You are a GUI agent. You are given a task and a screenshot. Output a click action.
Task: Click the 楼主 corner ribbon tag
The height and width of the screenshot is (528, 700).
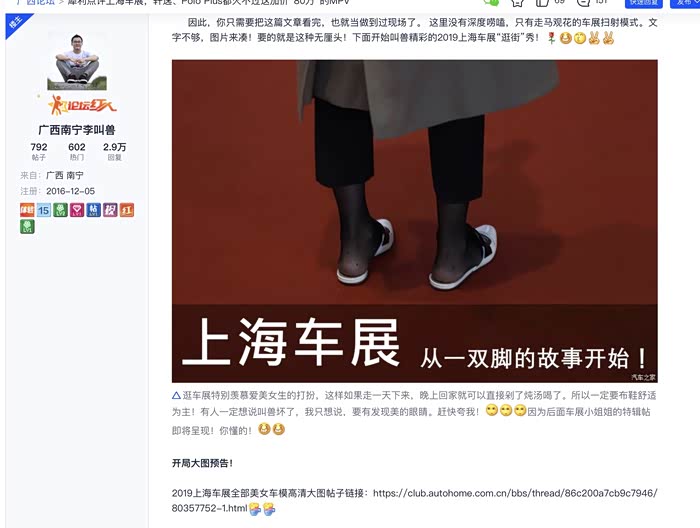tap(16, 24)
